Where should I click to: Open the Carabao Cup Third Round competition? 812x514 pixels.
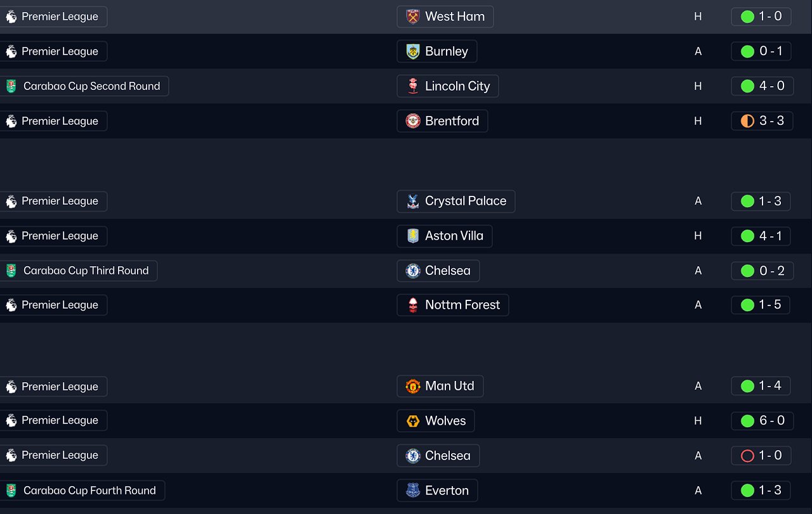click(x=86, y=271)
